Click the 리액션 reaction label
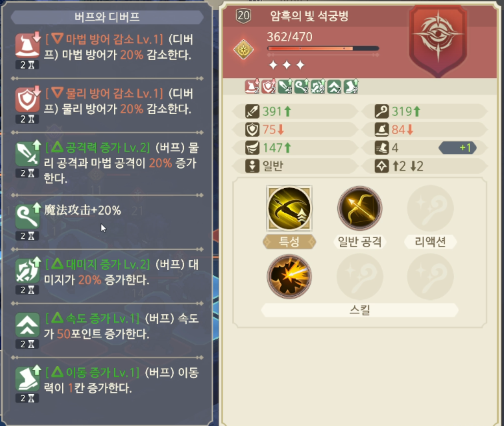 click(431, 241)
